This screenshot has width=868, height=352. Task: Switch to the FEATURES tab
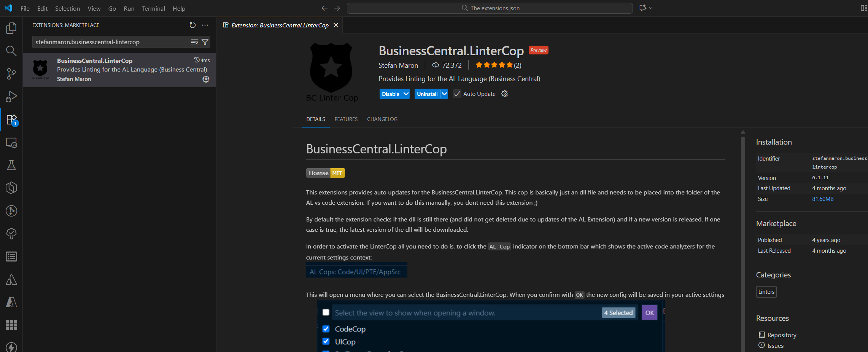tap(346, 119)
